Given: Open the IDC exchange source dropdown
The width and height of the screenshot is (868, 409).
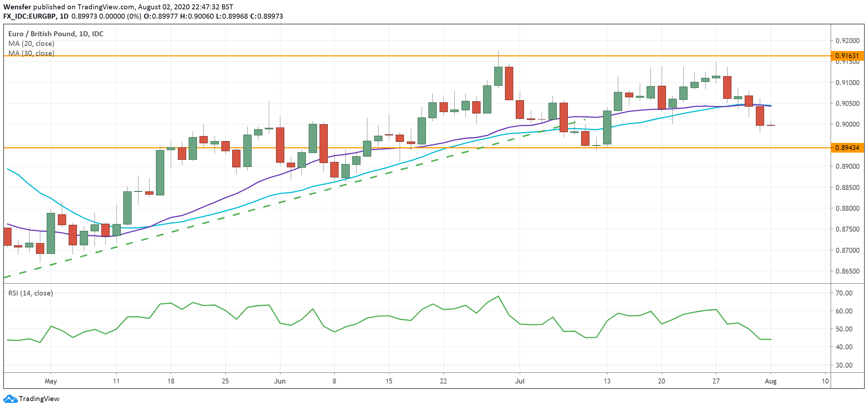Looking at the screenshot, I should (98, 34).
